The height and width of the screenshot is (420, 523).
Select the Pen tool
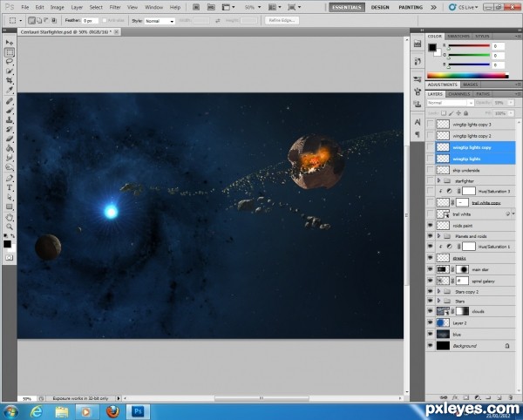click(10, 178)
